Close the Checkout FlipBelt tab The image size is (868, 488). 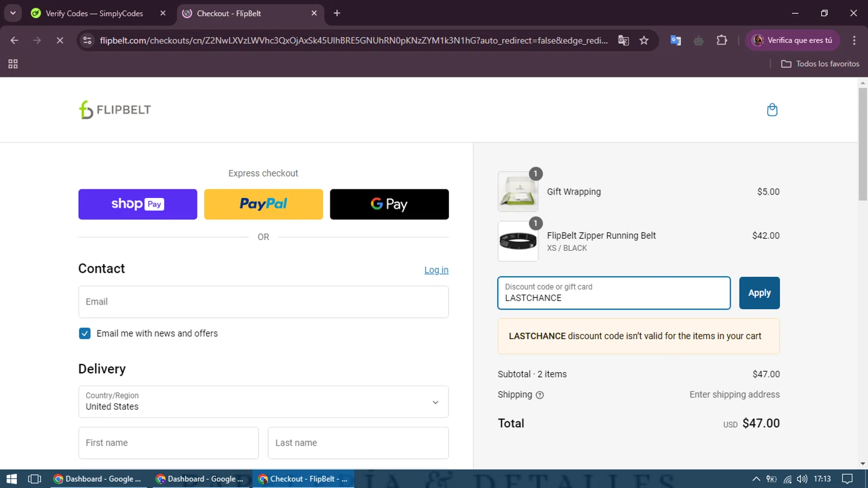pyautogui.click(x=314, y=13)
